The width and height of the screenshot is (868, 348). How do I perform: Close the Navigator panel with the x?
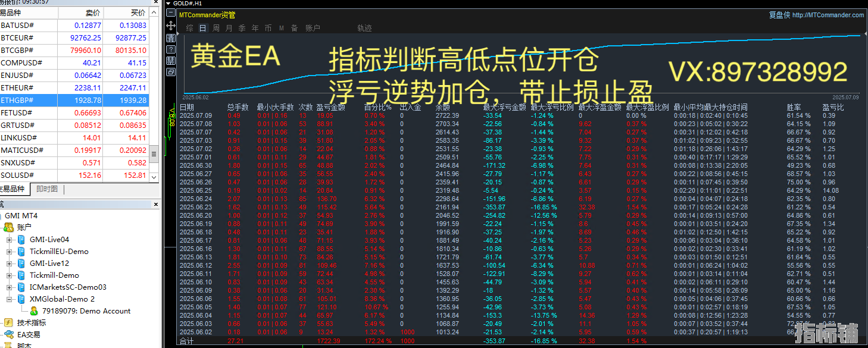click(x=156, y=205)
